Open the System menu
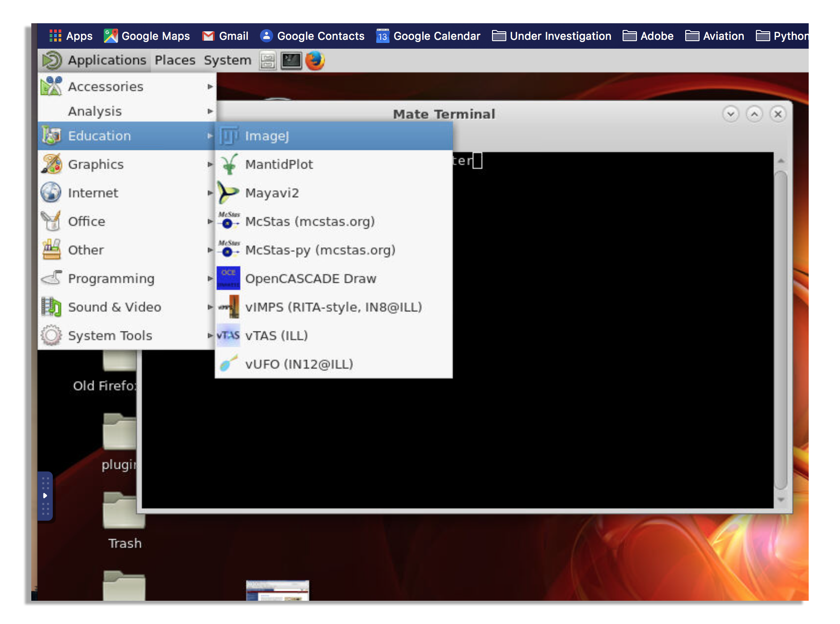The image size is (840, 624). click(x=227, y=60)
